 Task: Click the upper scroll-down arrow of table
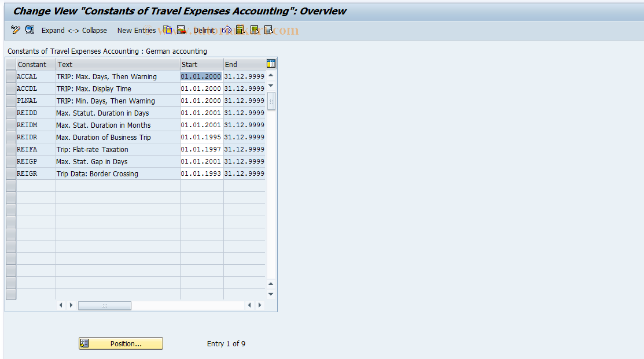(x=271, y=86)
